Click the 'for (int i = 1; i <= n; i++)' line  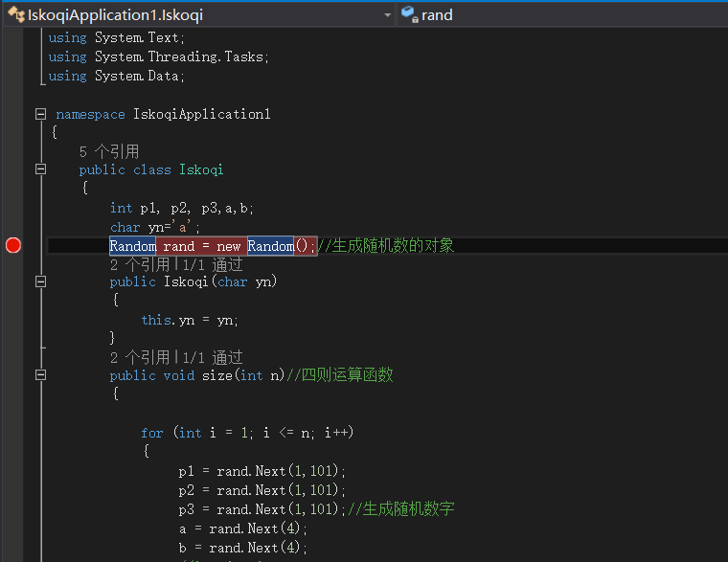point(247,433)
